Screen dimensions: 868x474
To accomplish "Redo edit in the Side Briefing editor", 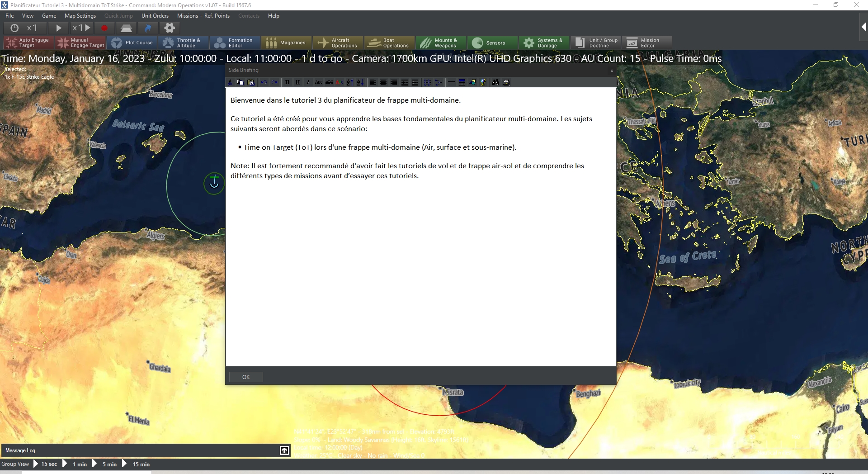I will click(x=274, y=82).
